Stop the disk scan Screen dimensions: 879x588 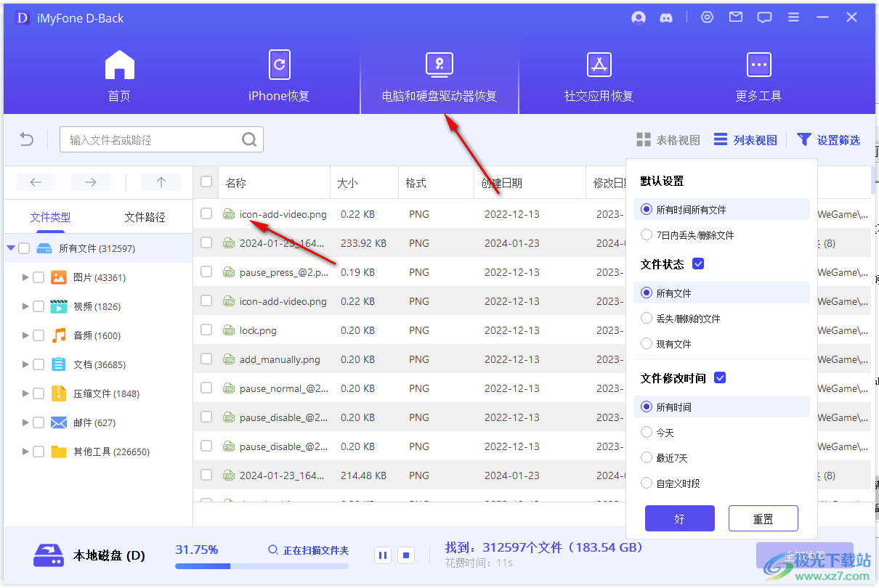[x=407, y=555]
